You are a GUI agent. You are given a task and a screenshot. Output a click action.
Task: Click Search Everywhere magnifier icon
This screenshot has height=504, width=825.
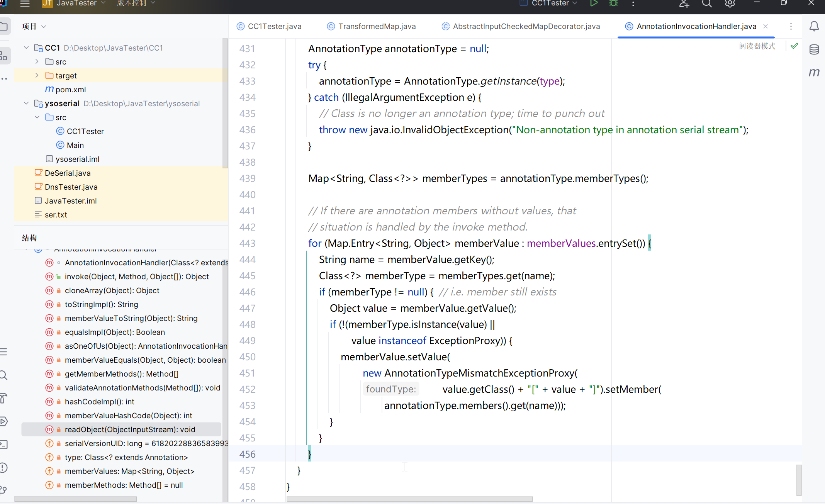tap(707, 3)
